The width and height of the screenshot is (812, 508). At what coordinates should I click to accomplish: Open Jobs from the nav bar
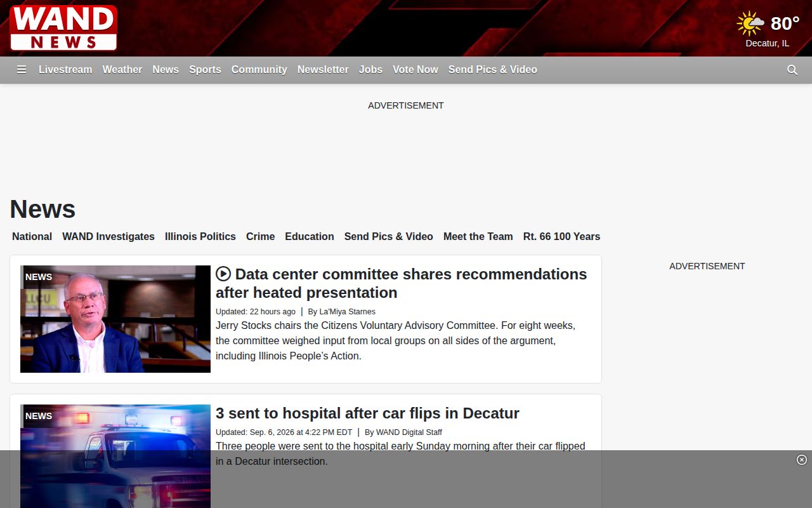[370, 69]
